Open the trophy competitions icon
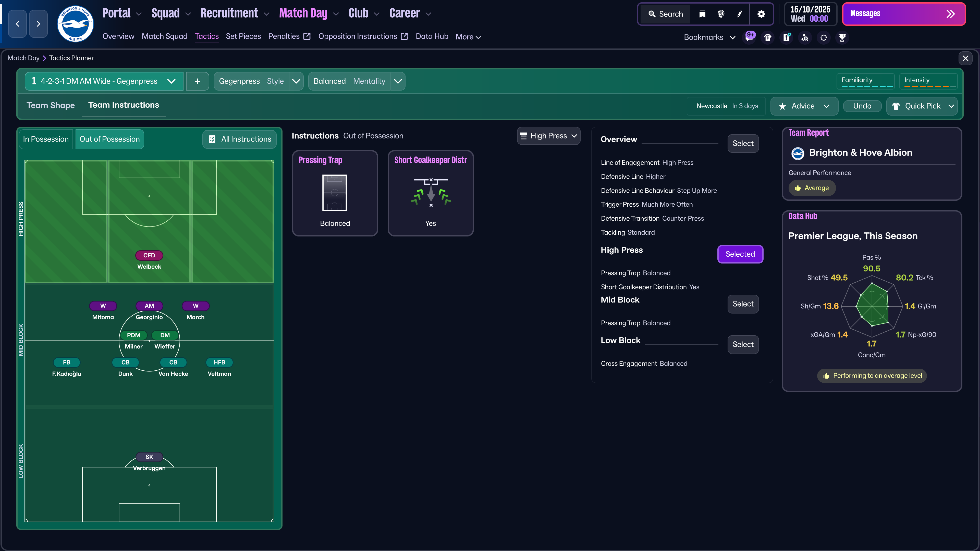This screenshot has height=551, width=980. [x=842, y=37]
